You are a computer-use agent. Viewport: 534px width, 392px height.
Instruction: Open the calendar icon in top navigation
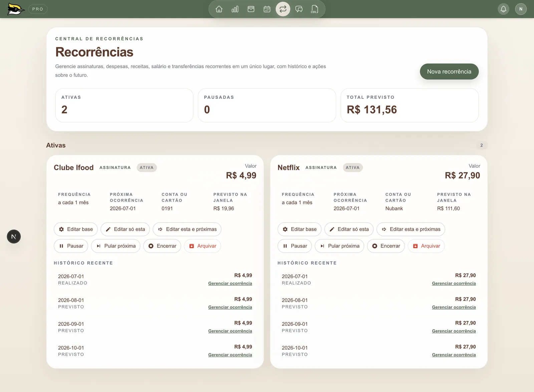pos(267,9)
